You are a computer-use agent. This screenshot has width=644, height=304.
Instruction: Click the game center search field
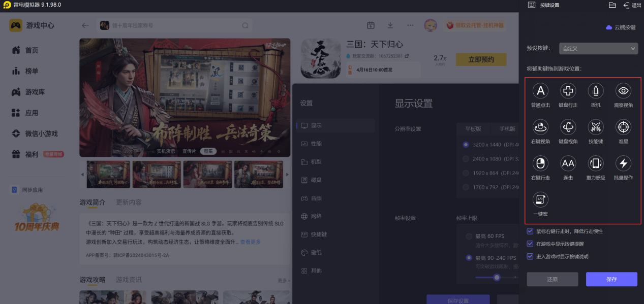tap(175, 25)
